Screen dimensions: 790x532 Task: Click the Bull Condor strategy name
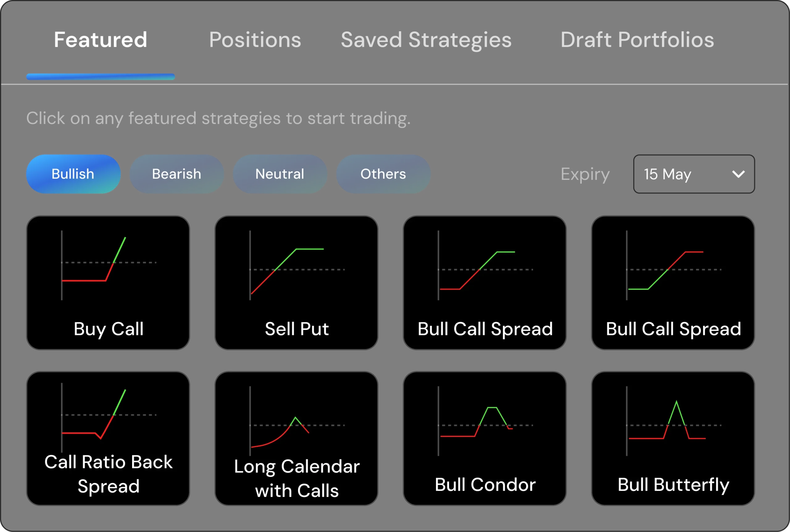coord(485,485)
